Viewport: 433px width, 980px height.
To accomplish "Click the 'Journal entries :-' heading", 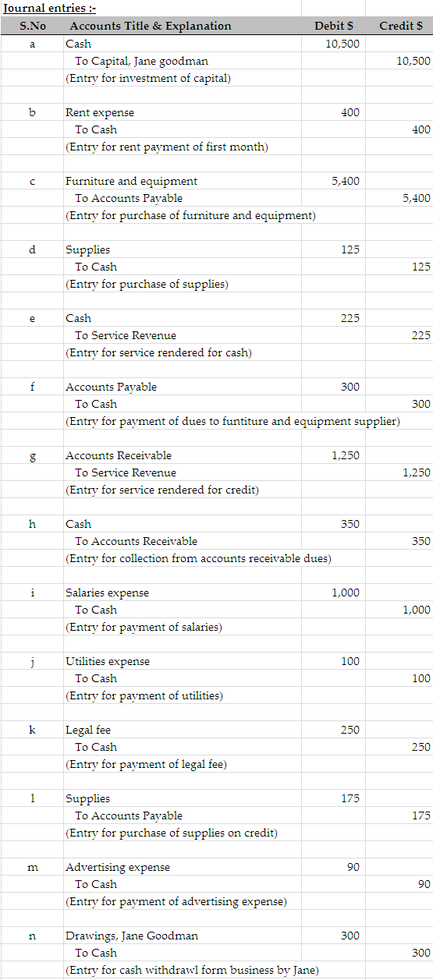I will (x=50, y=9).
